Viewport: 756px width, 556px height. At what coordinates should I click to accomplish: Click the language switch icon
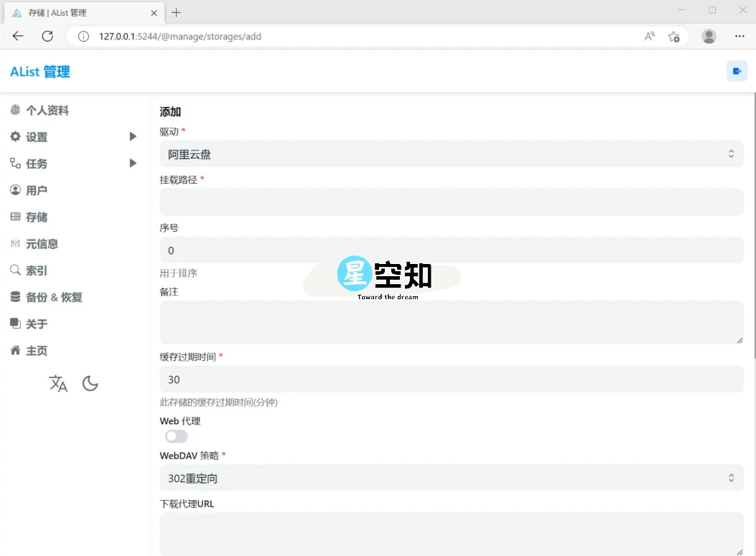57,384
